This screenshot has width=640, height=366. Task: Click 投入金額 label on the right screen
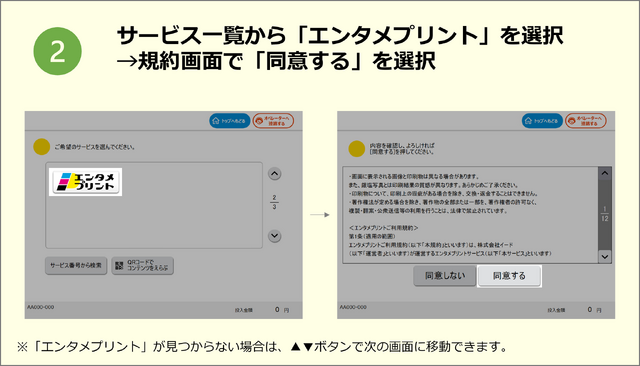pos(556,310)
